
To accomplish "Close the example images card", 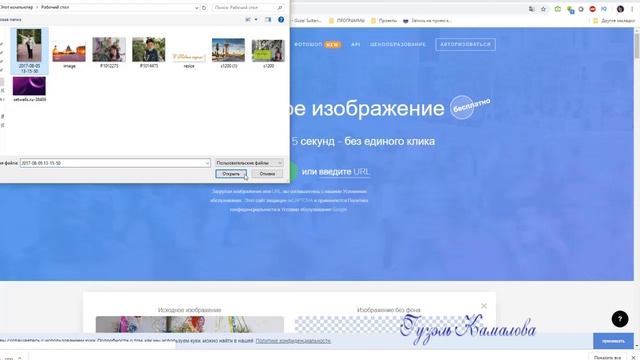I will click(484, 306).
